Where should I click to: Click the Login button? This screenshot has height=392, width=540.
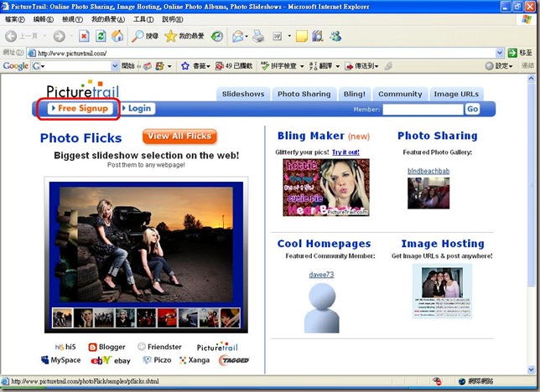point(137,108)
